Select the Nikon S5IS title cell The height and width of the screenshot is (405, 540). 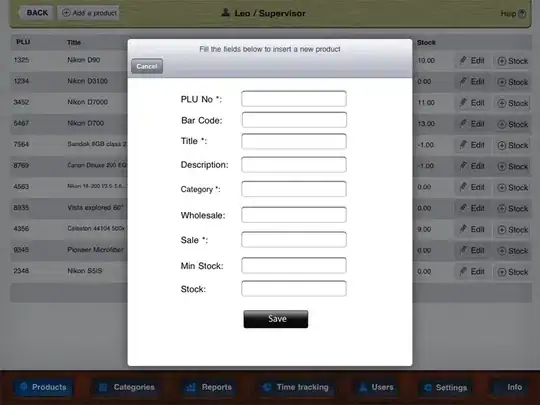tap(85, 271)
